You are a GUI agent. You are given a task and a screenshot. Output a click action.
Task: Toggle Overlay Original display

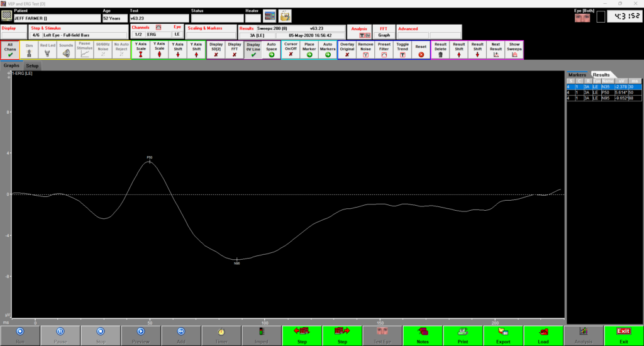click(x=347, y=50)
